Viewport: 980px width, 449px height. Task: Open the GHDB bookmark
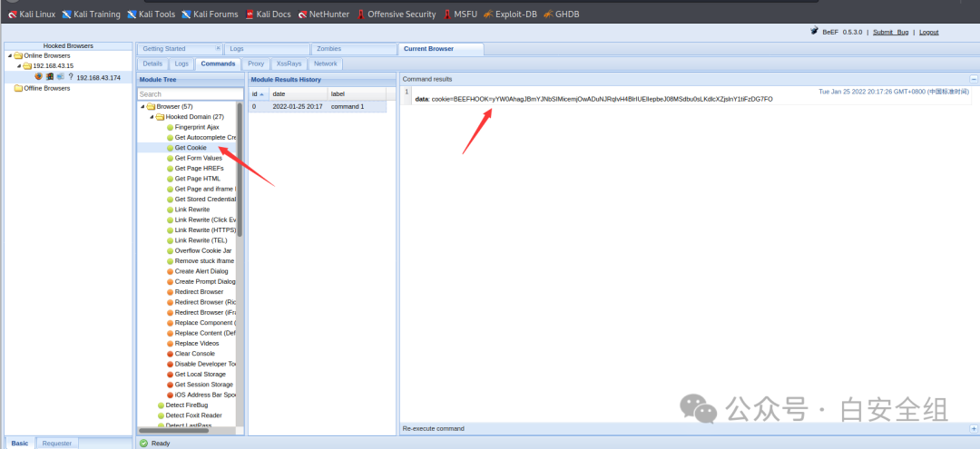[562, 14]
